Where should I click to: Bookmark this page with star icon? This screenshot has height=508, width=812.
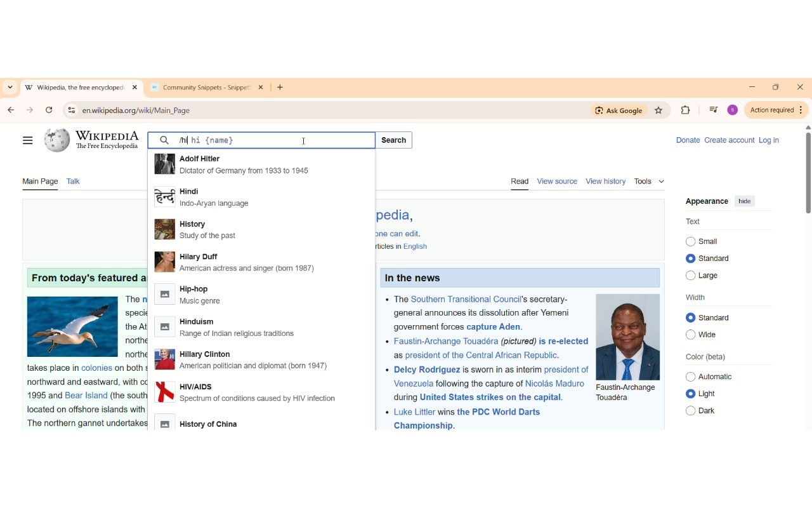pyautogui.click(x=658, y=110)
